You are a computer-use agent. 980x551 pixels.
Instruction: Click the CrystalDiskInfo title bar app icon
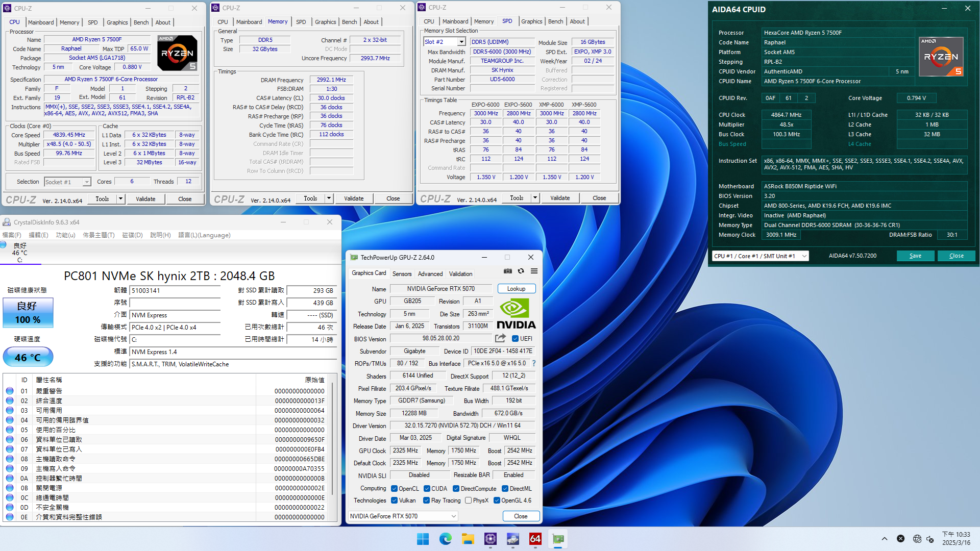[7, 222]
